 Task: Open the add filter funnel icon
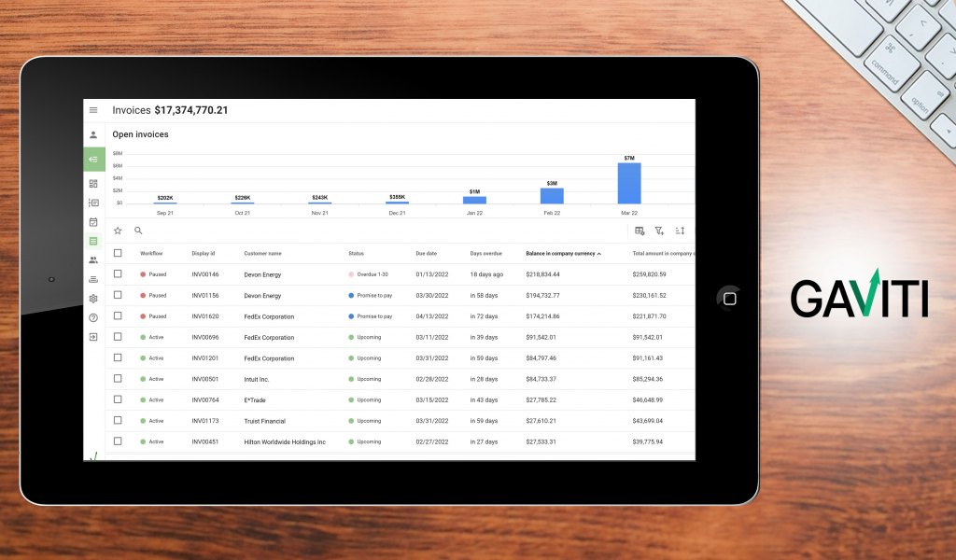(x=659, y=231)
